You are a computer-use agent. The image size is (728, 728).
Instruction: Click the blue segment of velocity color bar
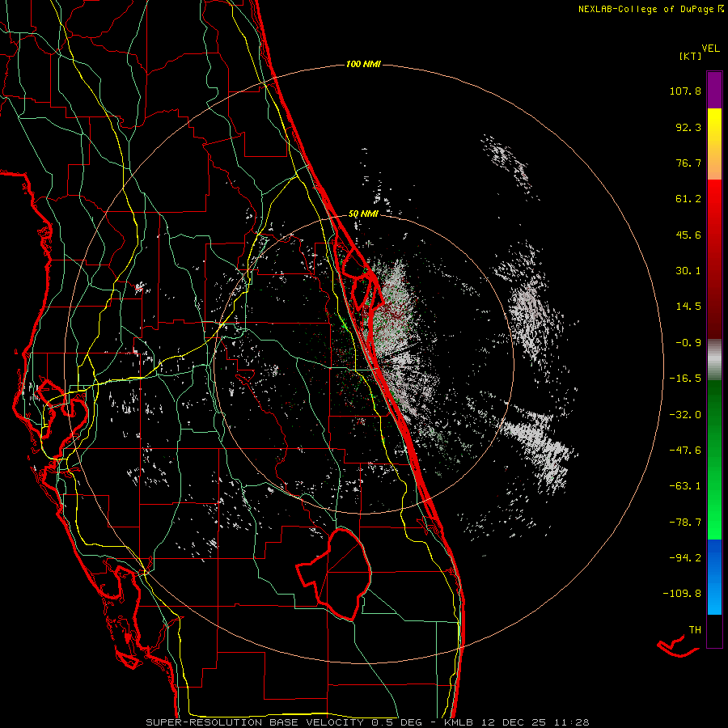coord(714,577)
